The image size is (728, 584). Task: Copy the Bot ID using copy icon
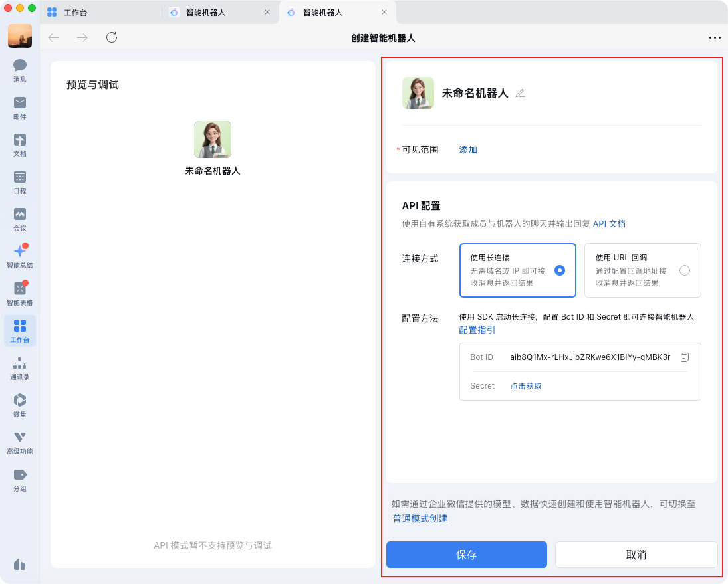point(685,357)
